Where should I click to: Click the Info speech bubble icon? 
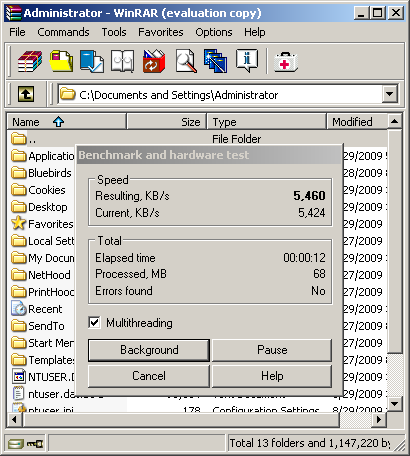[x=247, y=60]
